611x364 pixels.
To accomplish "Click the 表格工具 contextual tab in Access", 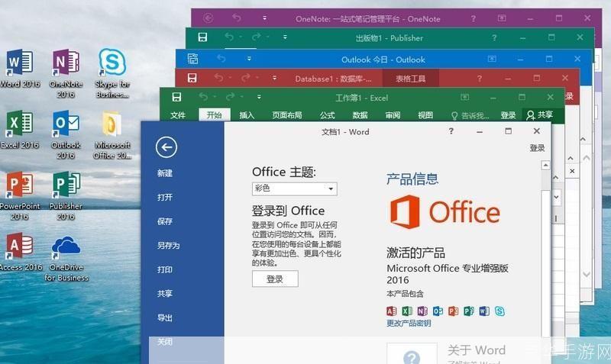I will [411, 79].
